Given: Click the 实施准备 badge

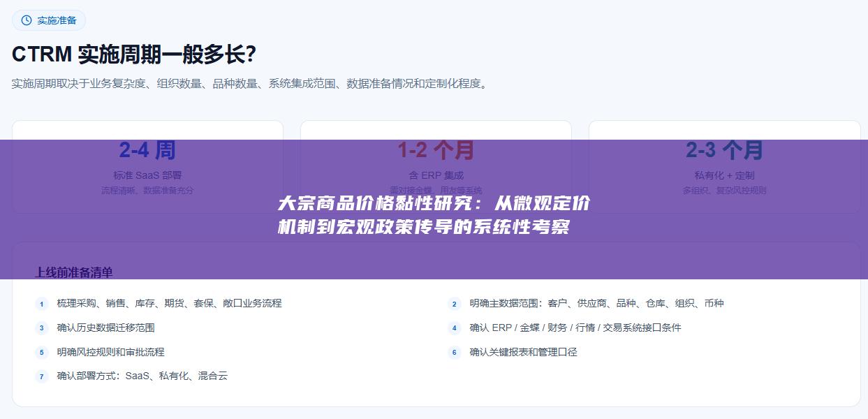Looking at the screenshot, I should coord(49,20).
